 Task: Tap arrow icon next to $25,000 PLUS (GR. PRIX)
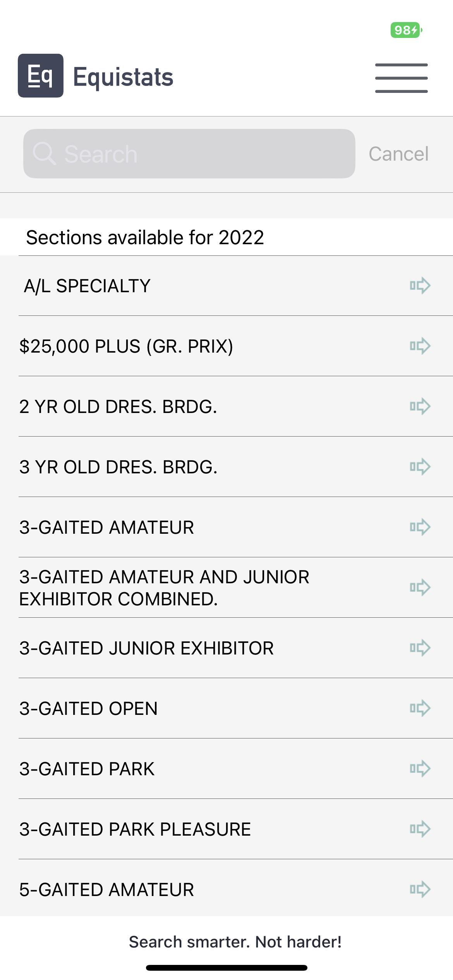click(x=420, y=346)
